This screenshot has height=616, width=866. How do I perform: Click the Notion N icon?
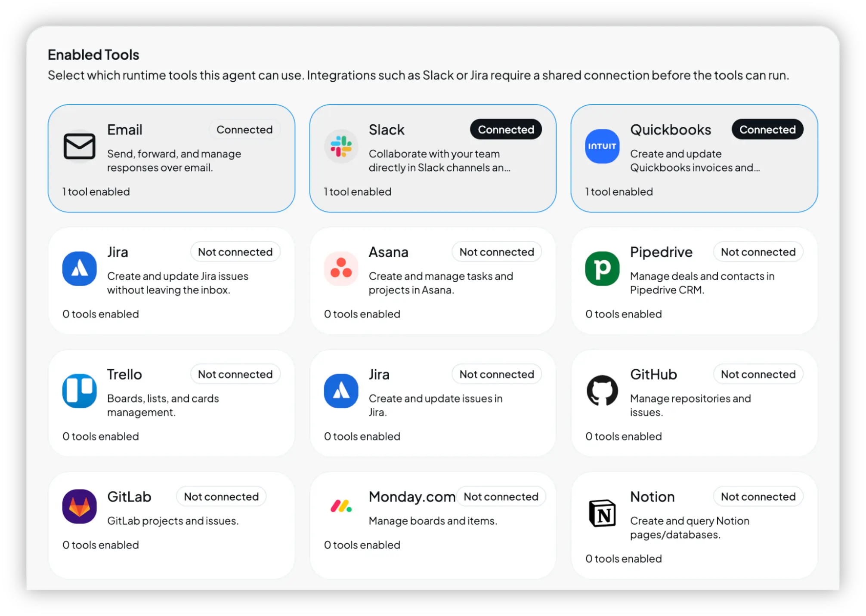click(602, 513)
